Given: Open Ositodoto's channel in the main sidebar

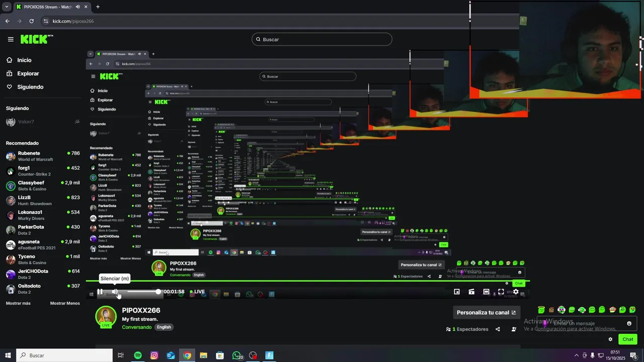Looking at the screenshot, I should tap(43, 289).
